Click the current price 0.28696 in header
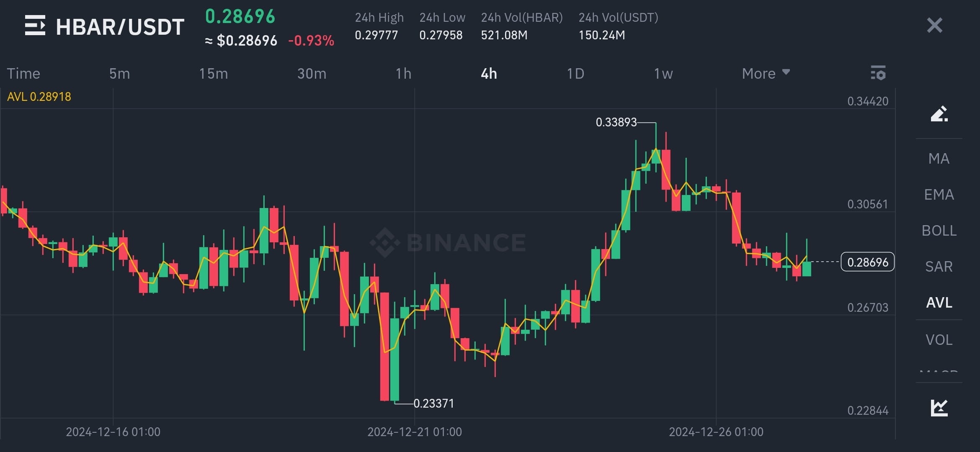980x452 pixels. [x=240, y=17]
